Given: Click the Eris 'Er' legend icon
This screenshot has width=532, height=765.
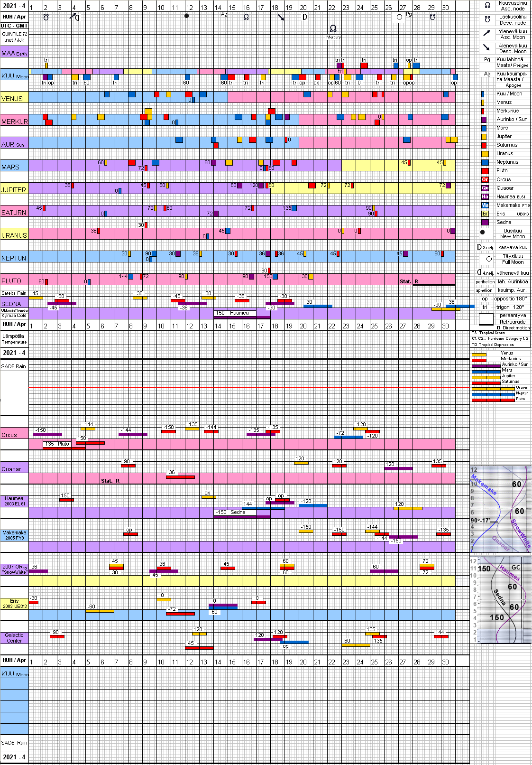Looking at the screenshot, I should [485, 214].
